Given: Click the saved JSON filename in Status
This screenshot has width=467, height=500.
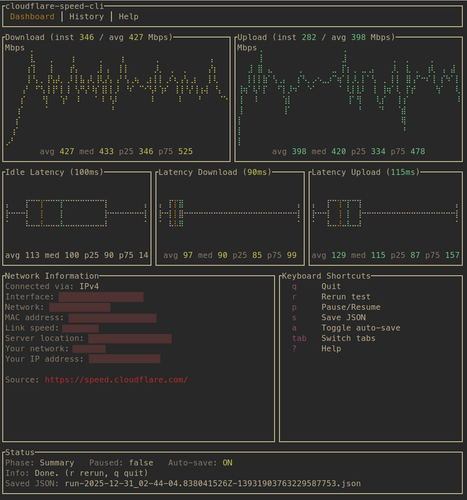Looking at the screenshot, I should [x=213, y=483].
